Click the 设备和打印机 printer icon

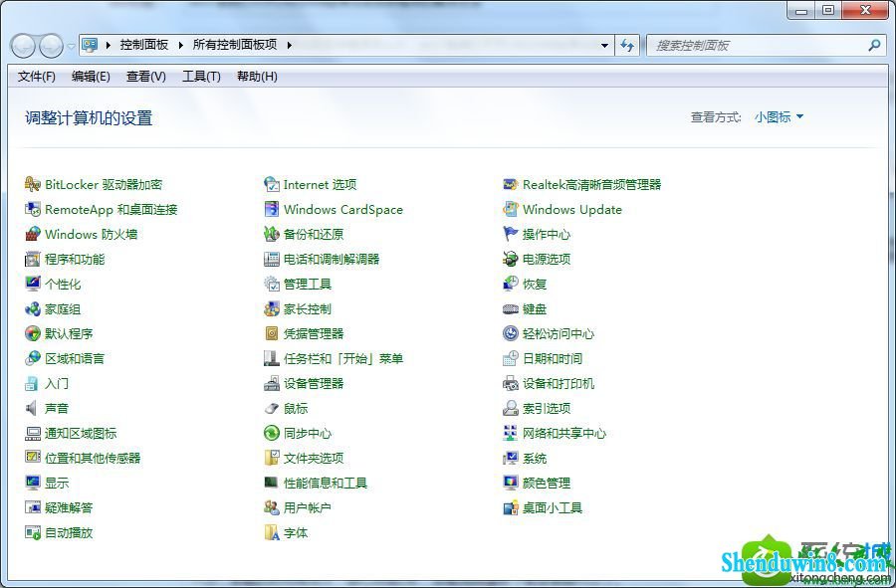tap(511, 384)
